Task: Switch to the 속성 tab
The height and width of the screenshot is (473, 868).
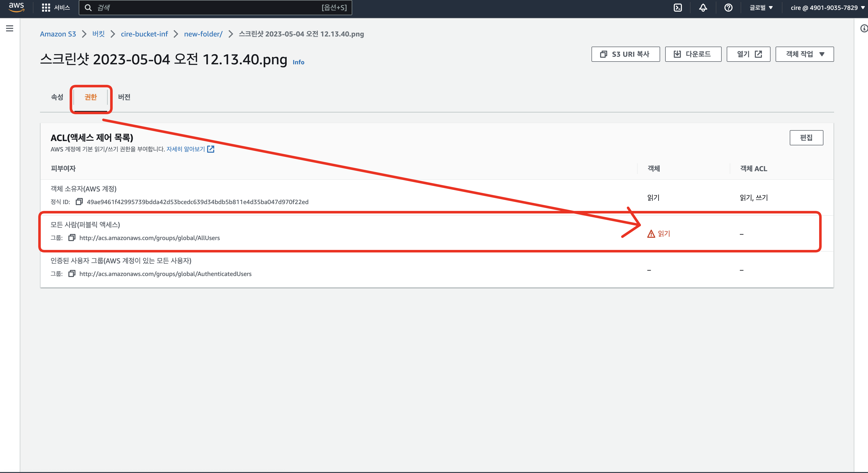Action: pyautogui.click(x=57, y=97)
